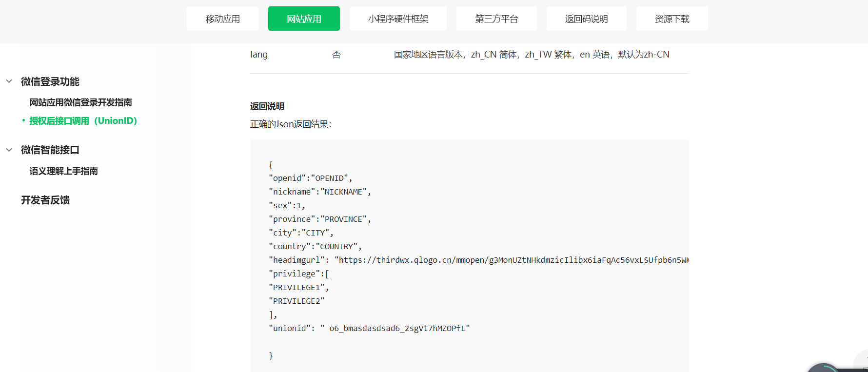868x372 pixels.
Task: Open the 移动应用 tab
Action: (x=222, y=19)
